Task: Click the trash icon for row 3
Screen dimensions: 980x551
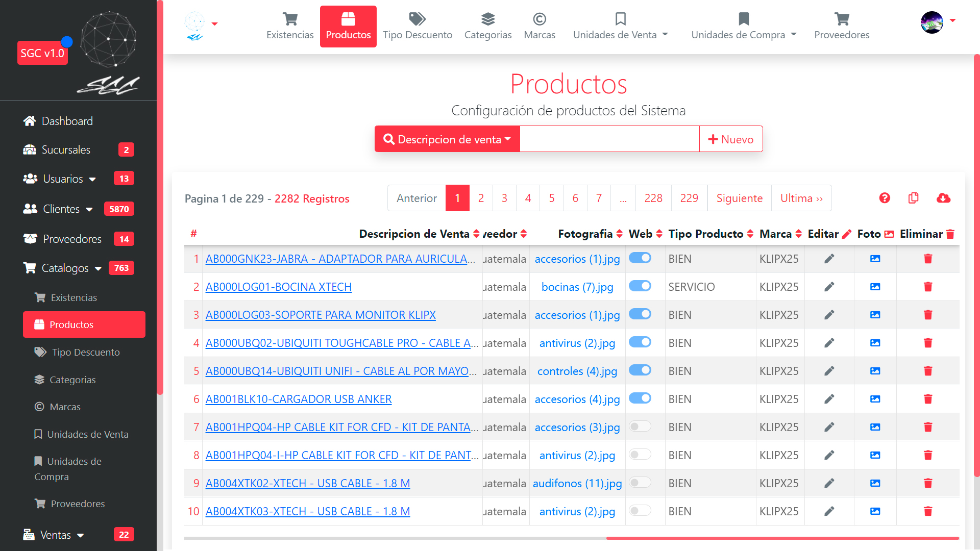Action: click(x=928, y=315)
